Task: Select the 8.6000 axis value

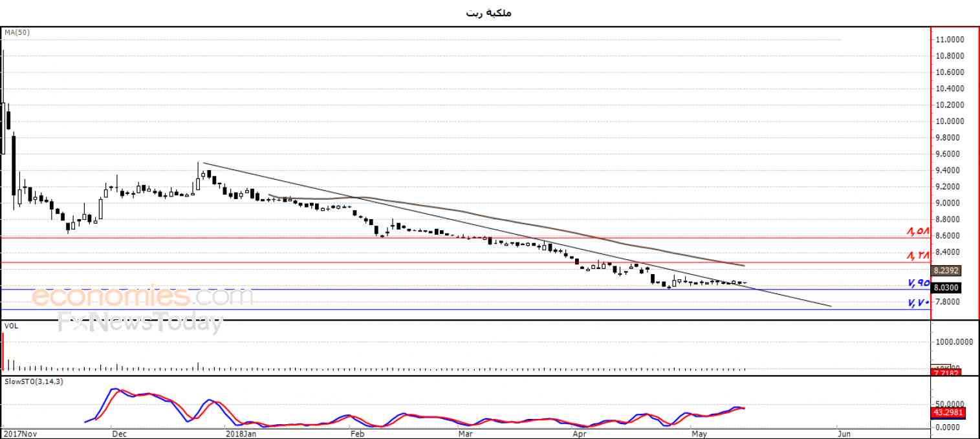Action: [x=949, y=236]
